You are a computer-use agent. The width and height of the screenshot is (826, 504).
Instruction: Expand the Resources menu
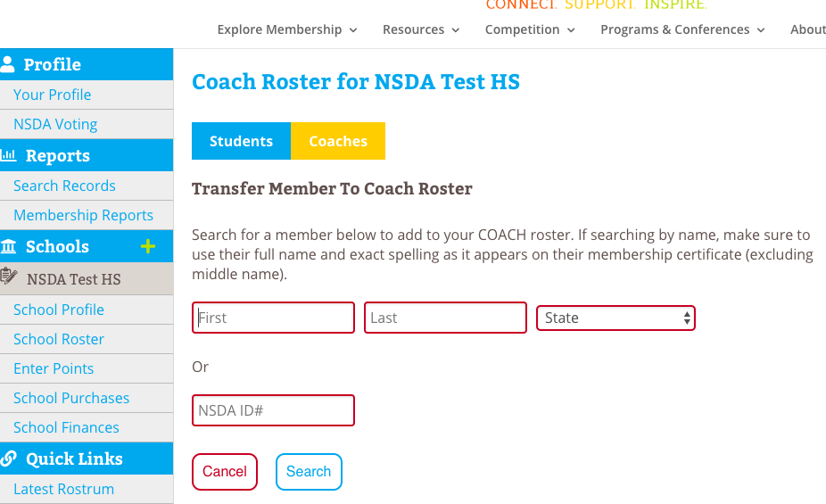421,29
